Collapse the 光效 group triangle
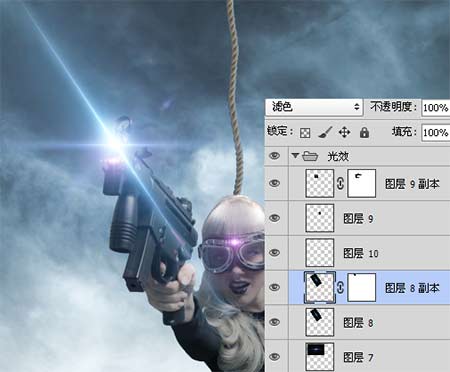The image size is (450, 372). coord(294,155)
